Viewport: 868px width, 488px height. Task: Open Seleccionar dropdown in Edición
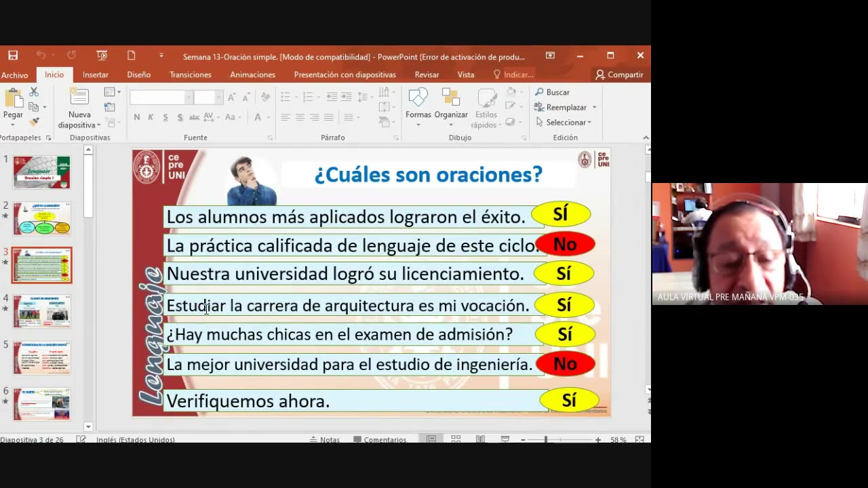564,122
